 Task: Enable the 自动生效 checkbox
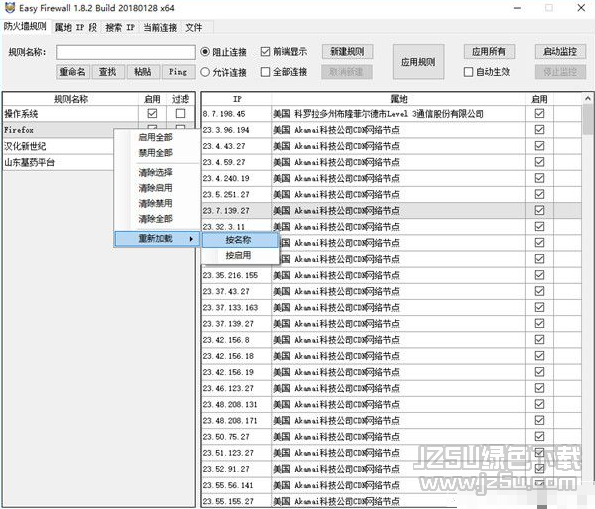point(469,72)
